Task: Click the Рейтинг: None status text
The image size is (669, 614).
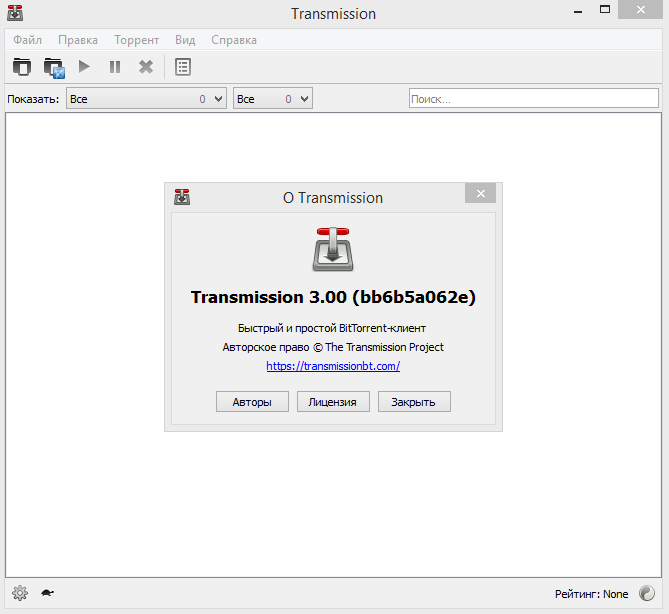Action: click(x=591, y=594)
